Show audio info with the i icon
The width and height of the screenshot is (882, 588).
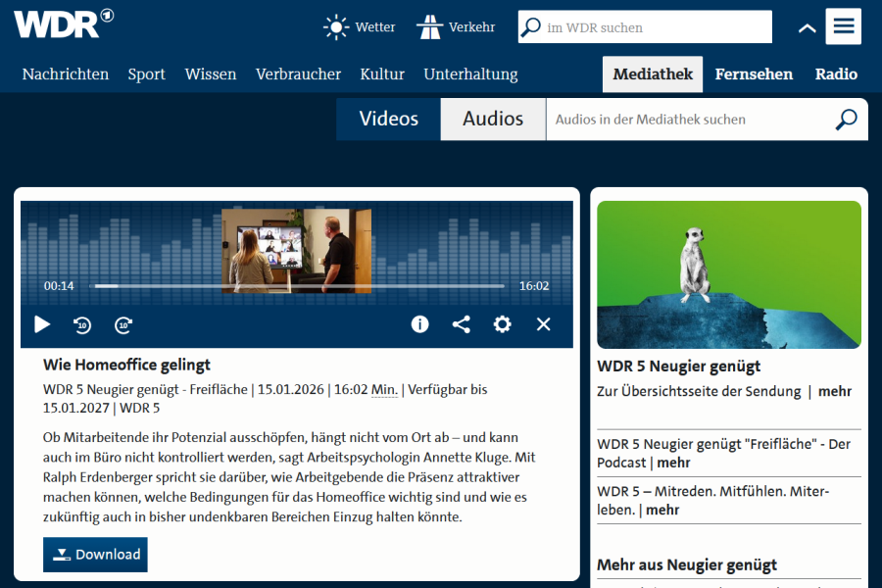419,324
